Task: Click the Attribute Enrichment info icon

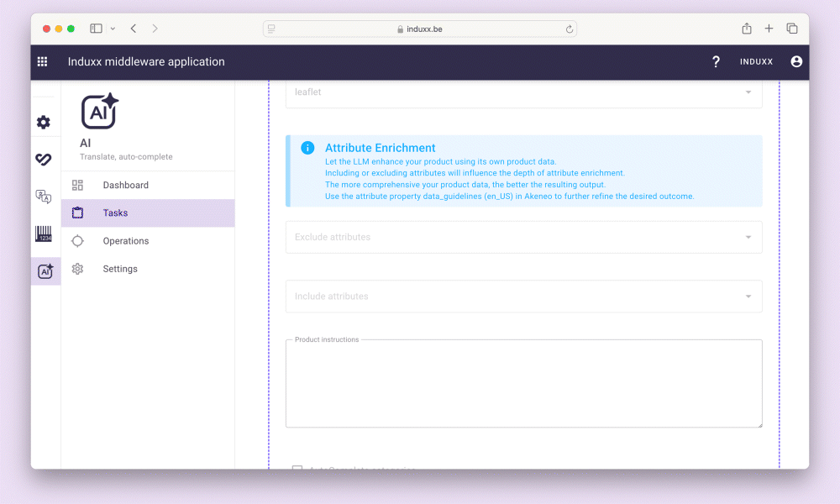Action: pyautogui.click(x=307, y=148)
